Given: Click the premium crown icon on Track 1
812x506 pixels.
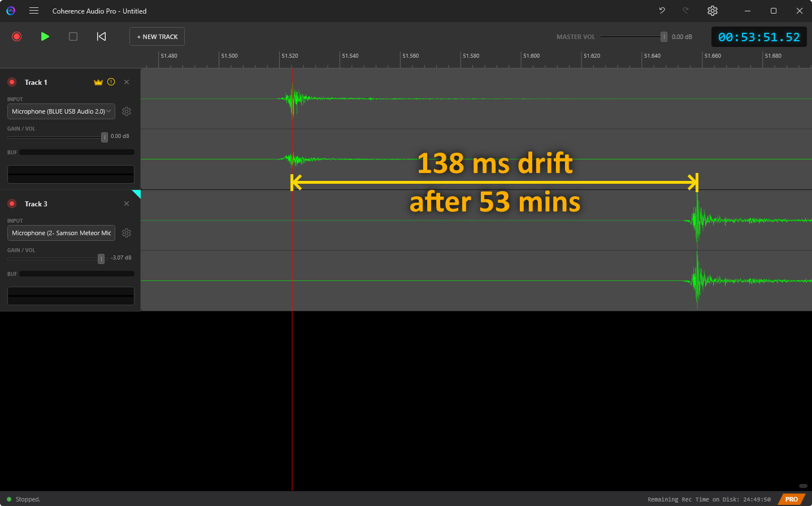Looking at the screenshot, I should (x=98, y=81).
